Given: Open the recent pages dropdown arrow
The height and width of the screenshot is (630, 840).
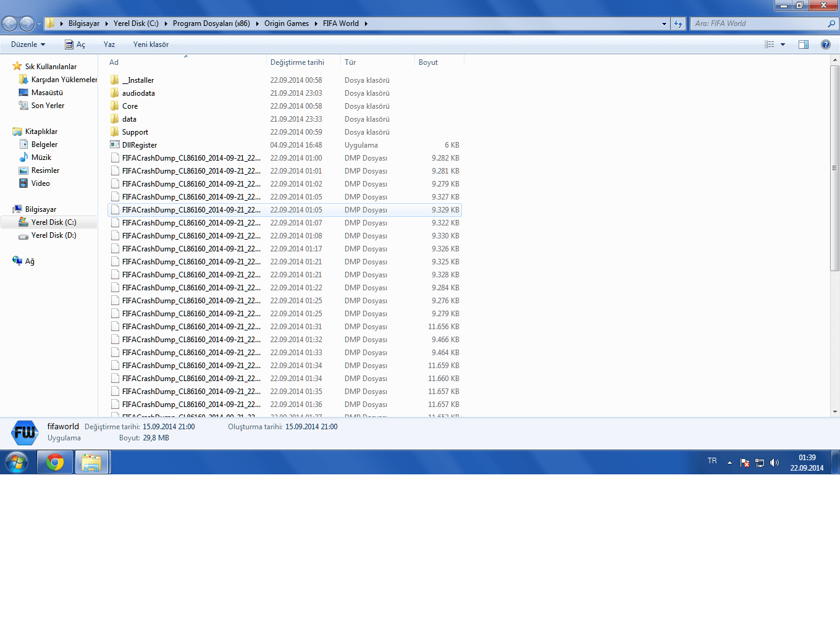Looking at the screenshot, I should [x=39, y=24].
